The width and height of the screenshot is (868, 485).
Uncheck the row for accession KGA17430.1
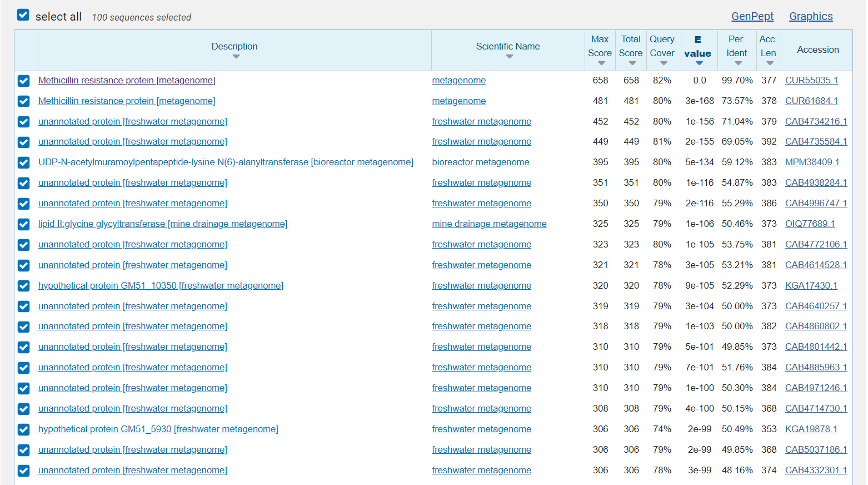click(x=23, y=286)
